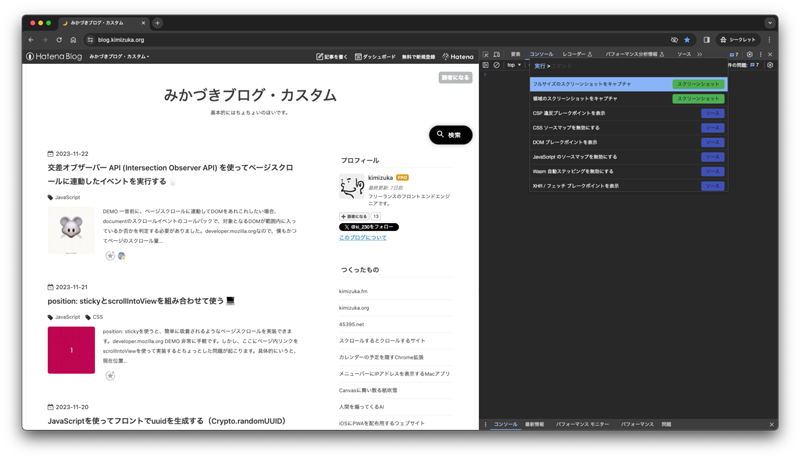The width and height of the screenshot is (800, 459).
Task: Click the Hatena Blog logo
Action: (x=54, y=57)
